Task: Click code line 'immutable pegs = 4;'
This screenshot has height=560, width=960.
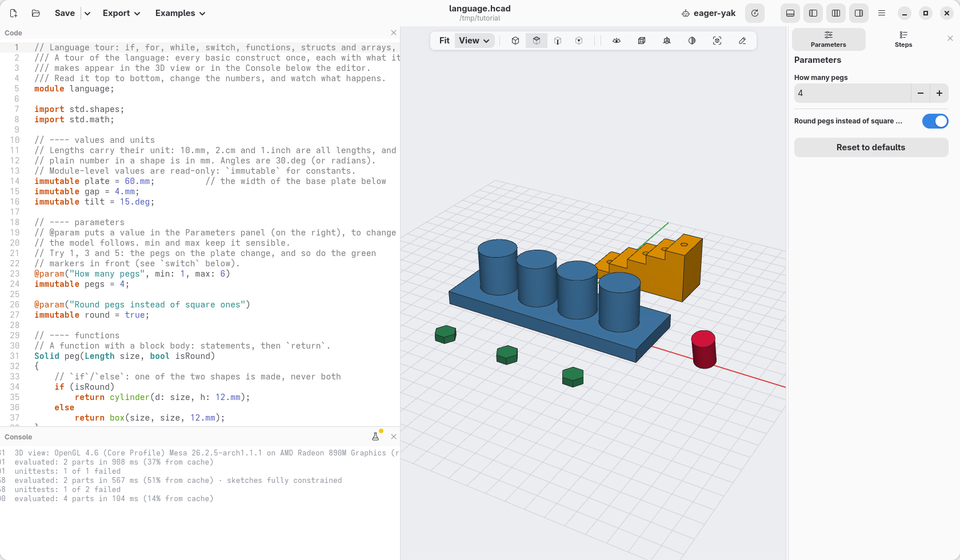Action: 82,284
